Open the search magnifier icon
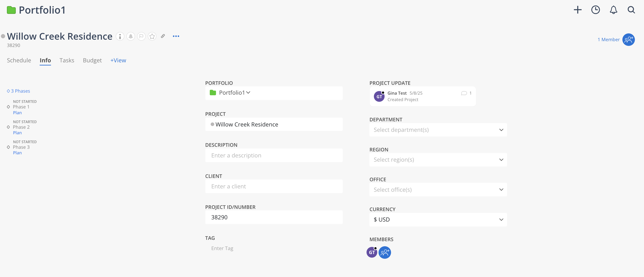Image resolution: width=644 pixels, height=277 pixels. (x=631, y=10)
